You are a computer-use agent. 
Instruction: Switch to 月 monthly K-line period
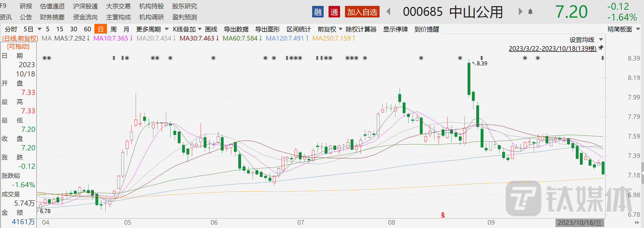click(x=126, y=29)
